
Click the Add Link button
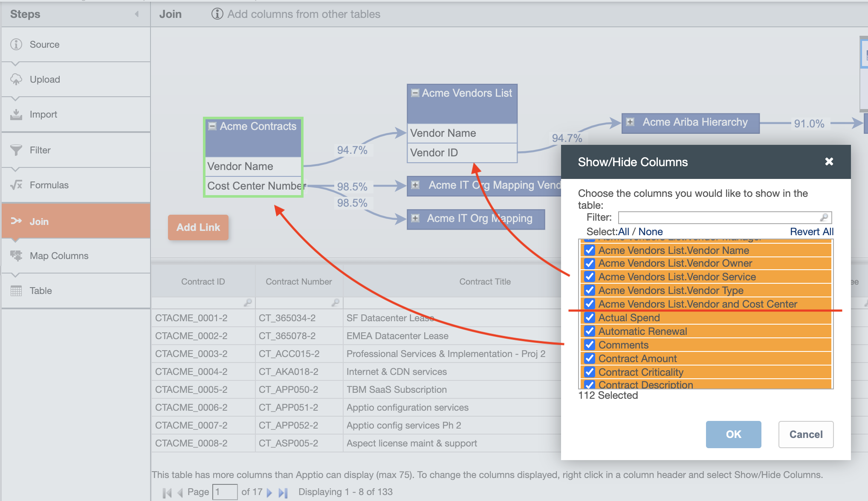[198, 227]
